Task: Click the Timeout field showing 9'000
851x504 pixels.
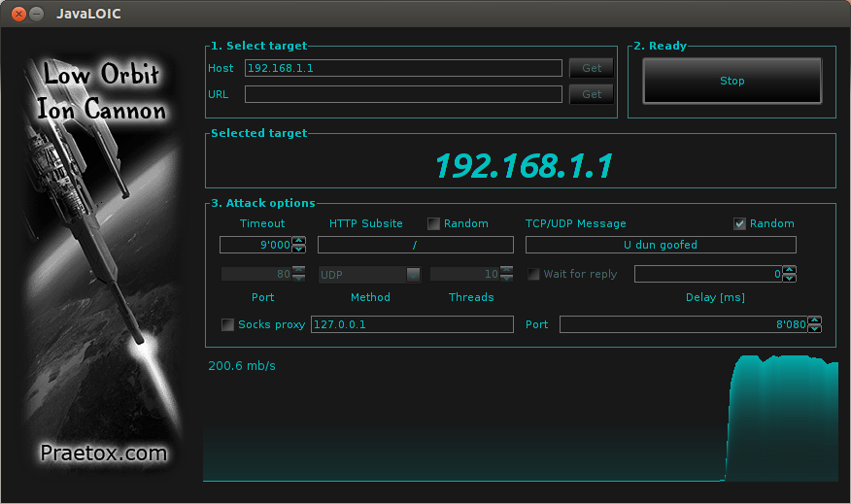Action: pyautogui.click(x=255, y=245)
